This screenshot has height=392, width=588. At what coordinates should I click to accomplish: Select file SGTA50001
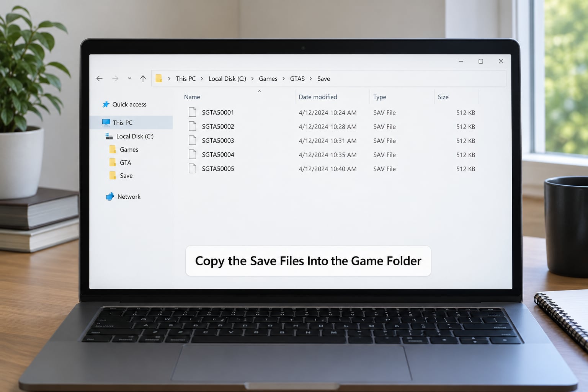tap(218, 113)
